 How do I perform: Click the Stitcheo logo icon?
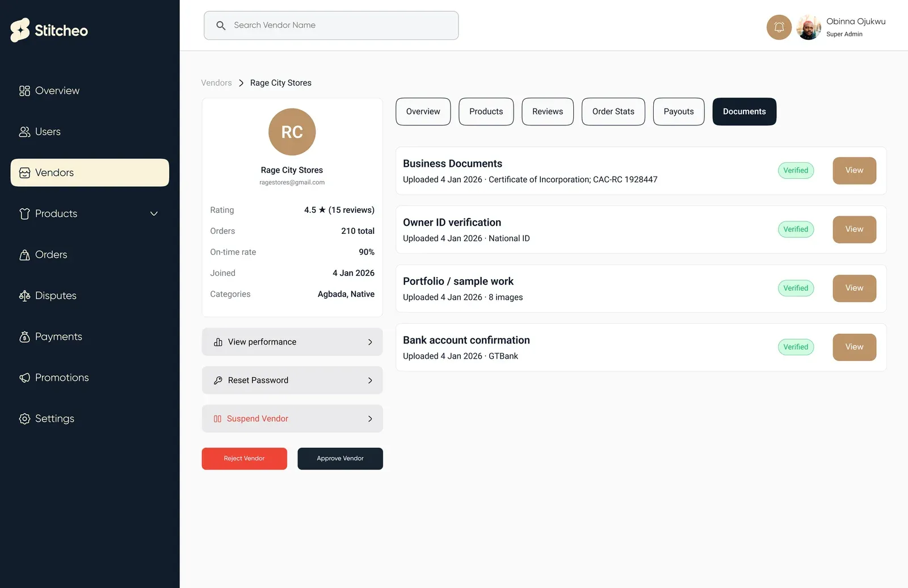[20, 30]
